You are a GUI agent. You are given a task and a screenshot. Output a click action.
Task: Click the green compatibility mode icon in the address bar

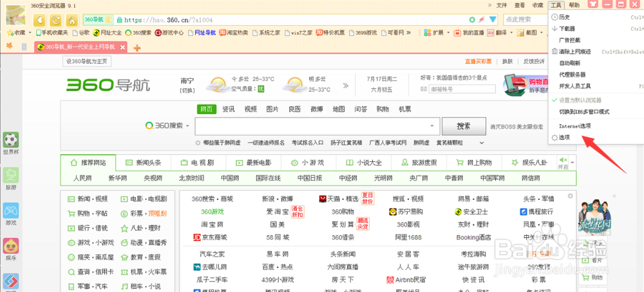point(472,19)
